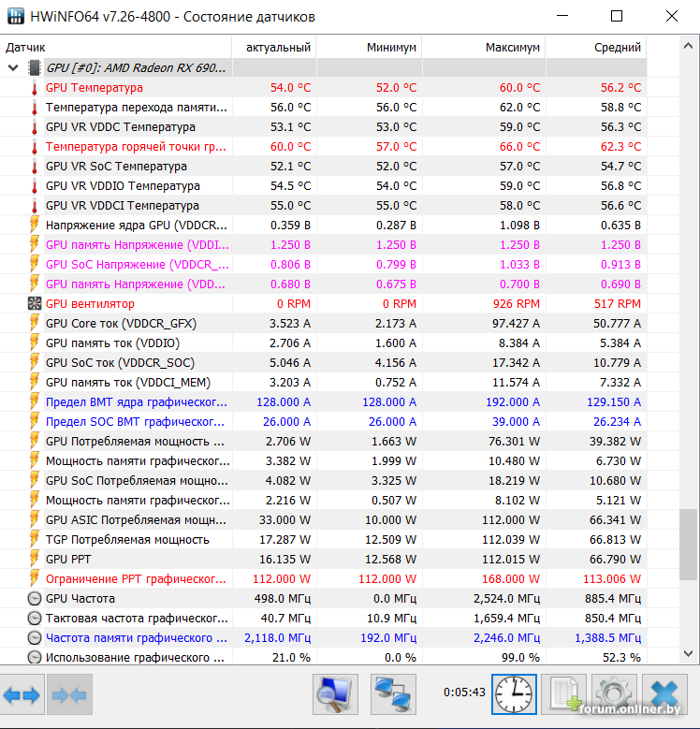Screen dimensions: 700x729
Task: Click the "Средний" column header
Action: (617, 47)
